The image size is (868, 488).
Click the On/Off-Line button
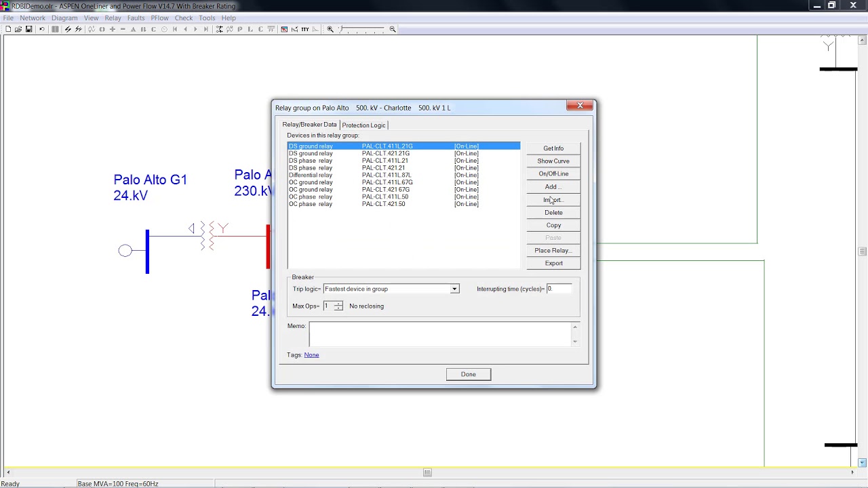tap(553, 174)
